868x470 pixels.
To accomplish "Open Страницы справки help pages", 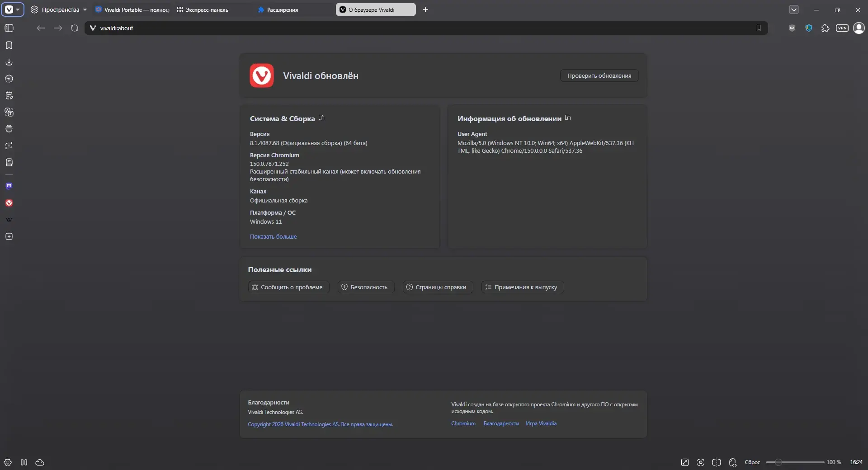I will pos(438,287).
